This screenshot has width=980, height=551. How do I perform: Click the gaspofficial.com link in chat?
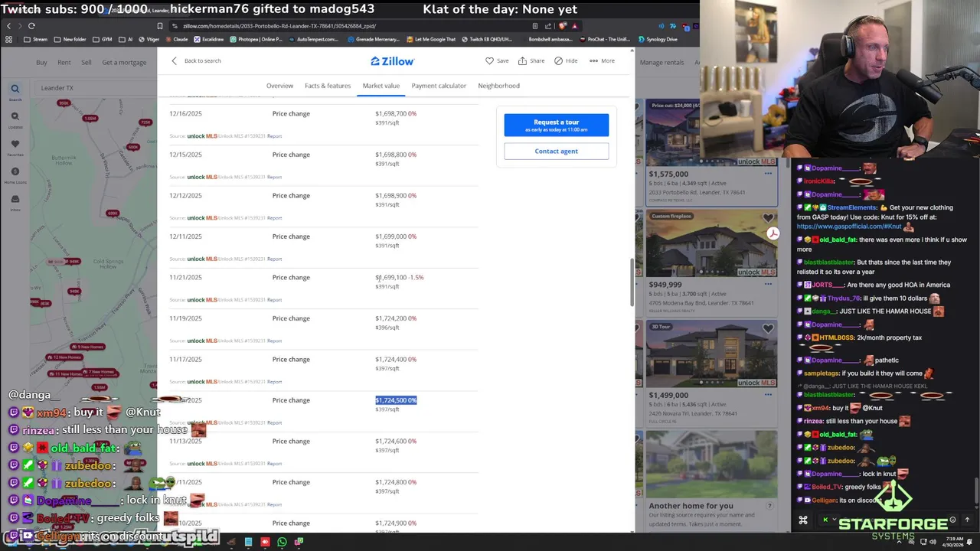tap(848, 227)
